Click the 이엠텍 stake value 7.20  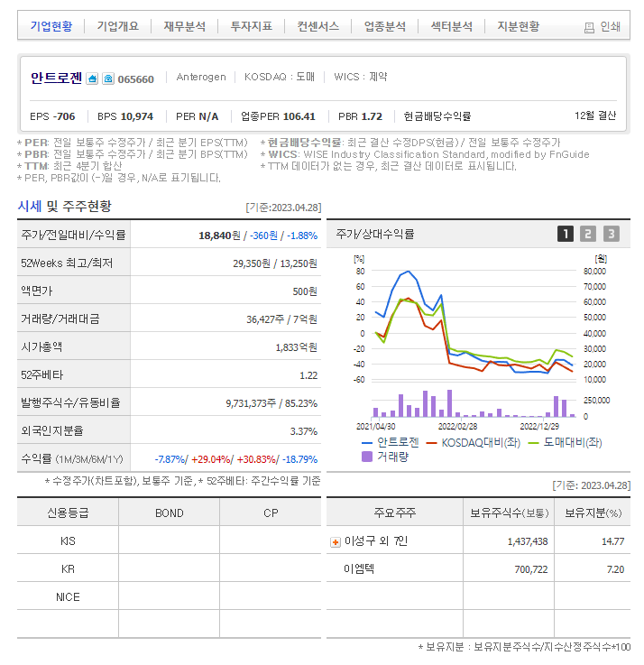tap(615, 569)
